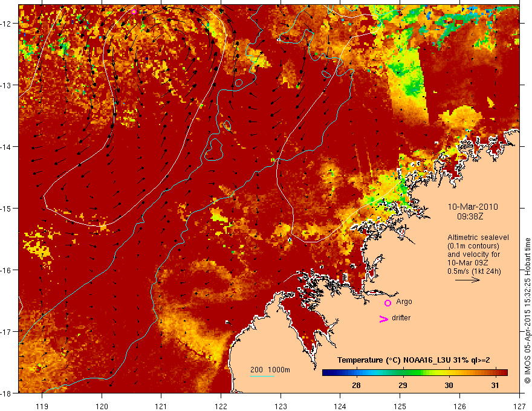532x411 pixels.
Task: Click the 'Altimetric sealevel' caption text
Action: 478,238
